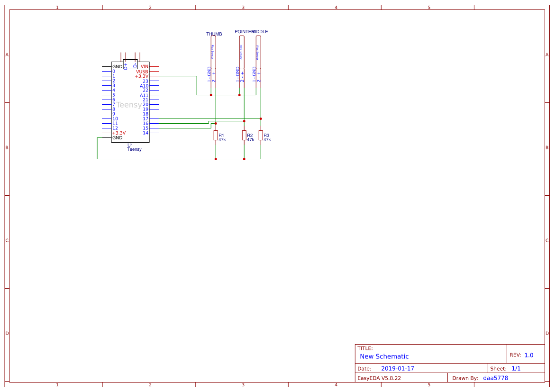The height and width of the screenshot is (392, 555).
Task: Click the Sheet 1/1 field
Action: coord(517,368)
